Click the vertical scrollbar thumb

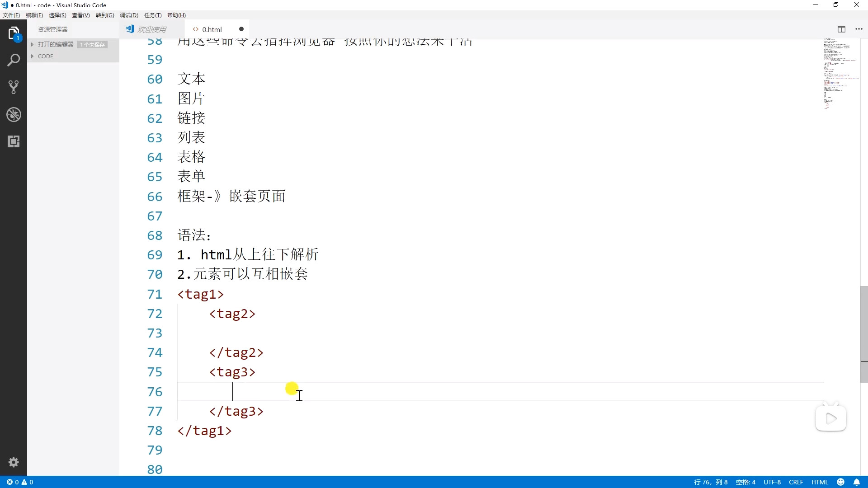point(864,334)
